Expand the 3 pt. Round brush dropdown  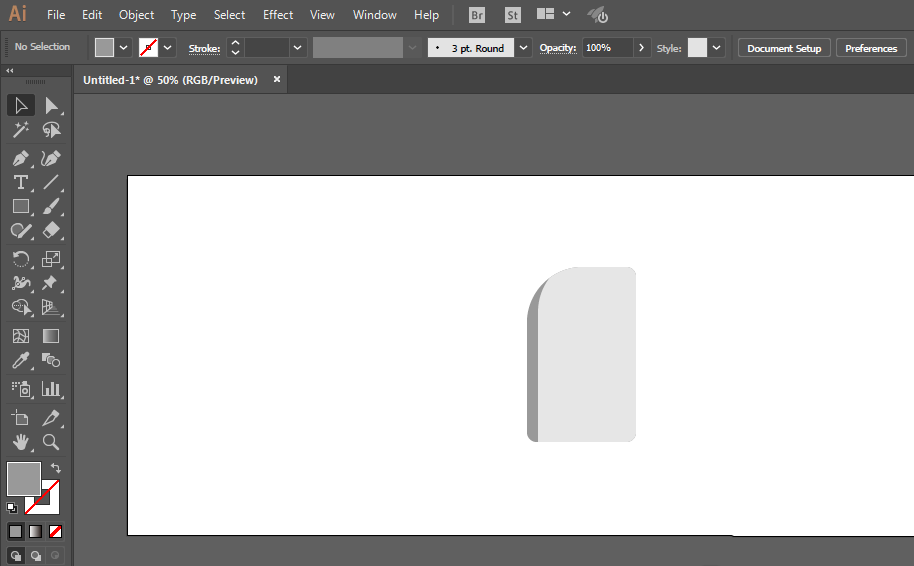tap(523, 48)
